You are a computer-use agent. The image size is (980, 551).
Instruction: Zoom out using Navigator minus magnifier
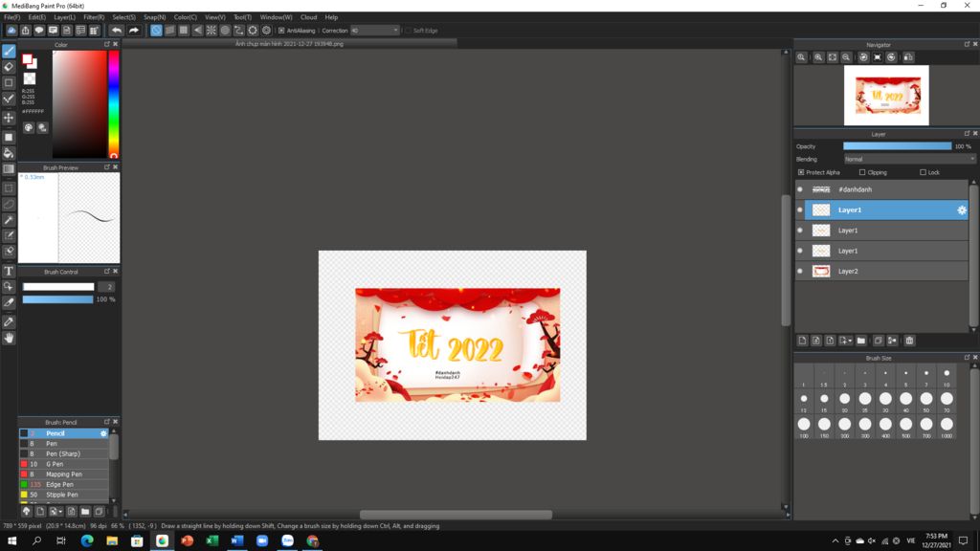pyautogui.click(x=846, y=56)
